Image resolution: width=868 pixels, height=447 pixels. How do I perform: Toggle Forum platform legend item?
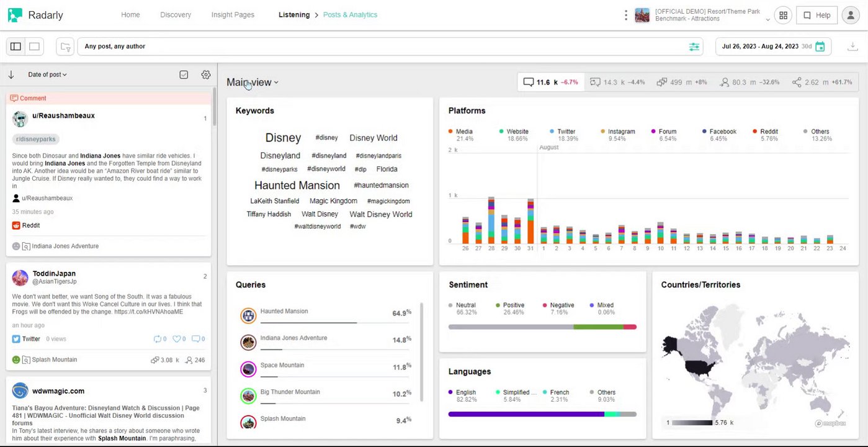click(x=664, y=135)
